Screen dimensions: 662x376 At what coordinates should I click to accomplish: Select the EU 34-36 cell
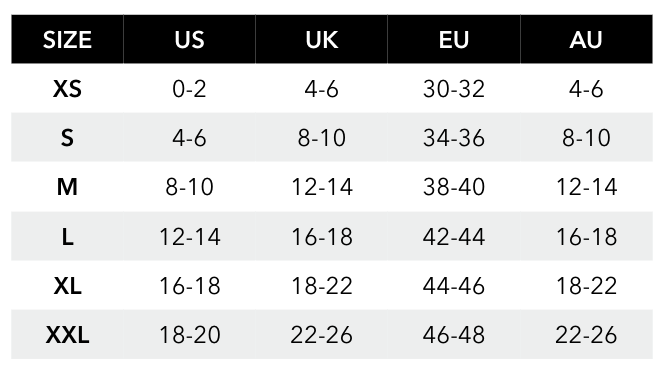pos(454,138)
